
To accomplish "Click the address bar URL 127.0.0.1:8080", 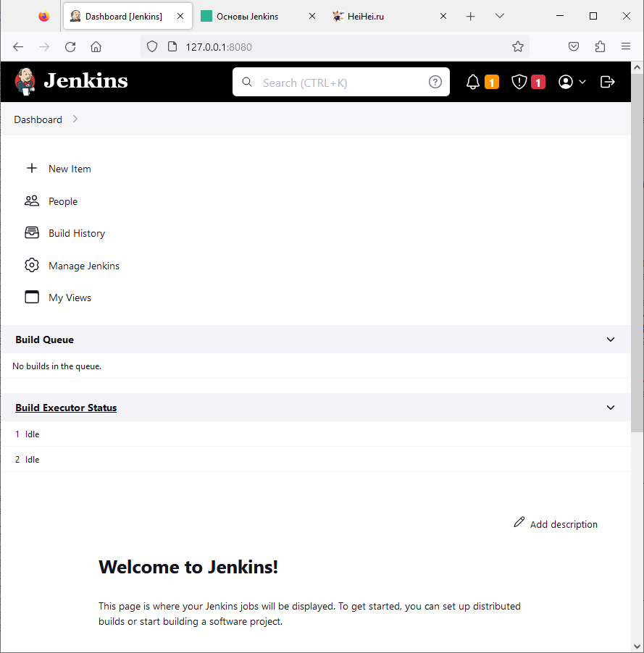I will pos(219,47).
